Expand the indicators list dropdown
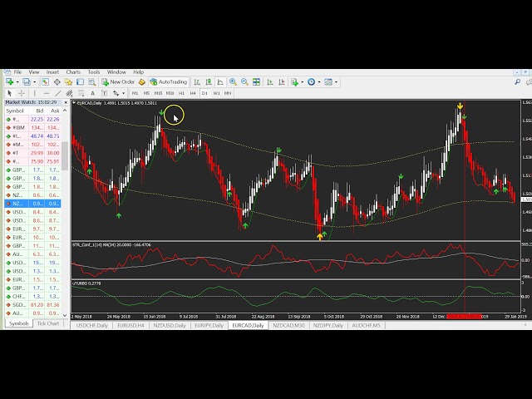532x399 pixels. 302,82
